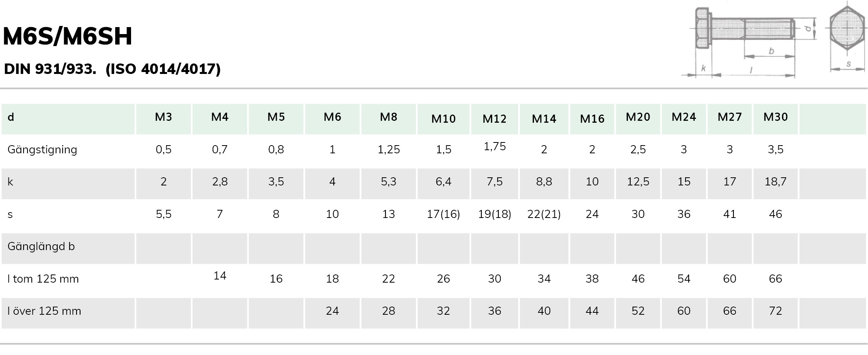Click the 'l över 125 mm' row label

(44, 311)
